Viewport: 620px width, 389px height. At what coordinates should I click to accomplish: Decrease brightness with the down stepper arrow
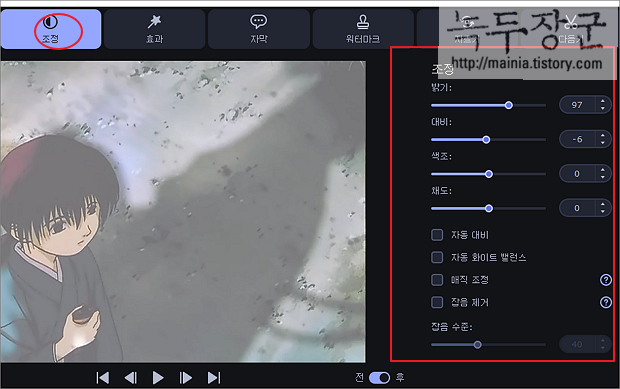pyautogui.click(x=603, y=109)
